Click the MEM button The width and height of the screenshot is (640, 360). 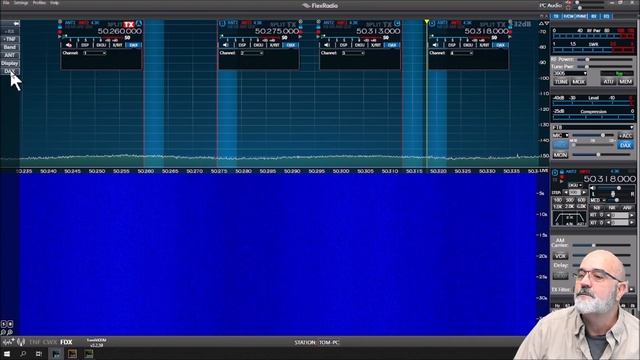click(x=625, y=82)
